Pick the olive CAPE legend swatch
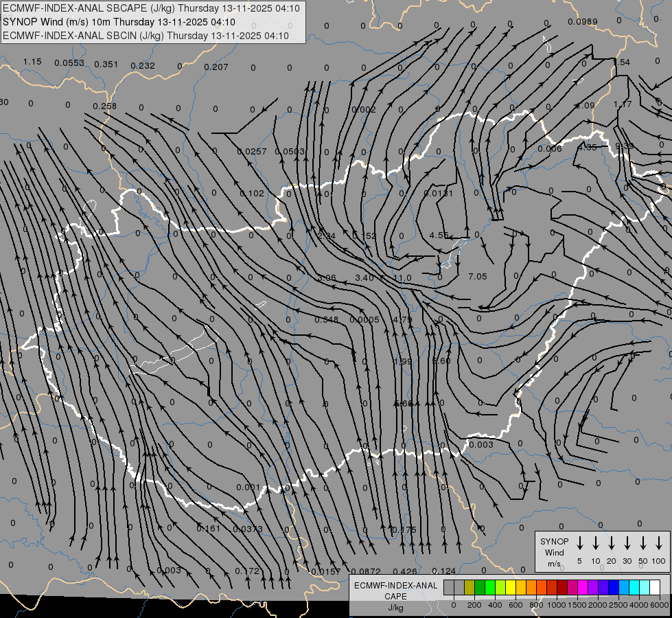The image size is (672, 618). [x=470, y=588]
